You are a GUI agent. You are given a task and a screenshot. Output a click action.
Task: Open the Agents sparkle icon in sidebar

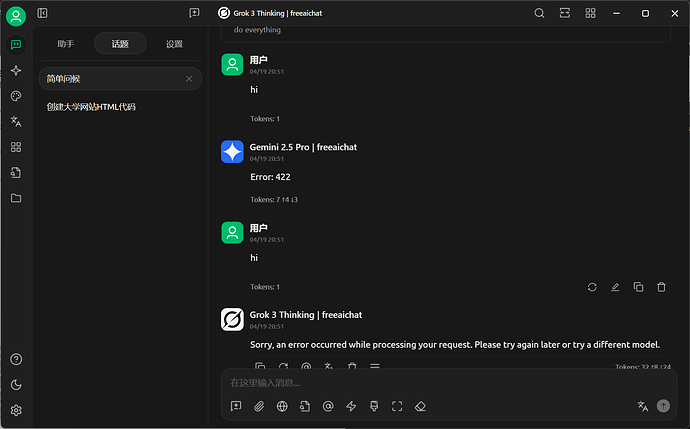[16, 70]
